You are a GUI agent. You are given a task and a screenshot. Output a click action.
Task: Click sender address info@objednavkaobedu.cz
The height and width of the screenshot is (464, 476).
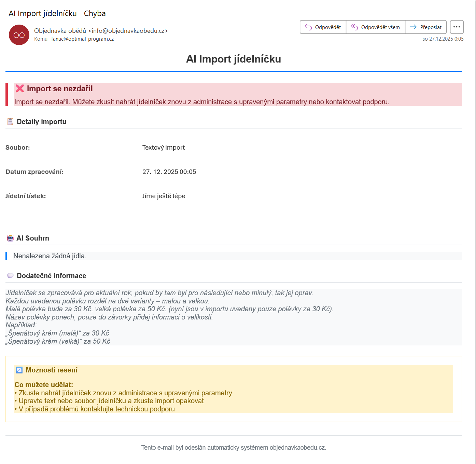128,31
